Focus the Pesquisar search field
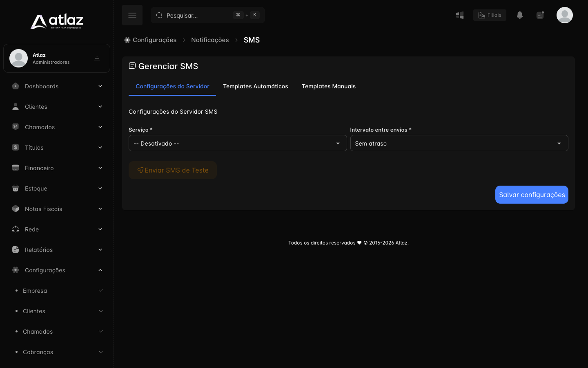This screenshot has height=368, width=588. point(208,15)
